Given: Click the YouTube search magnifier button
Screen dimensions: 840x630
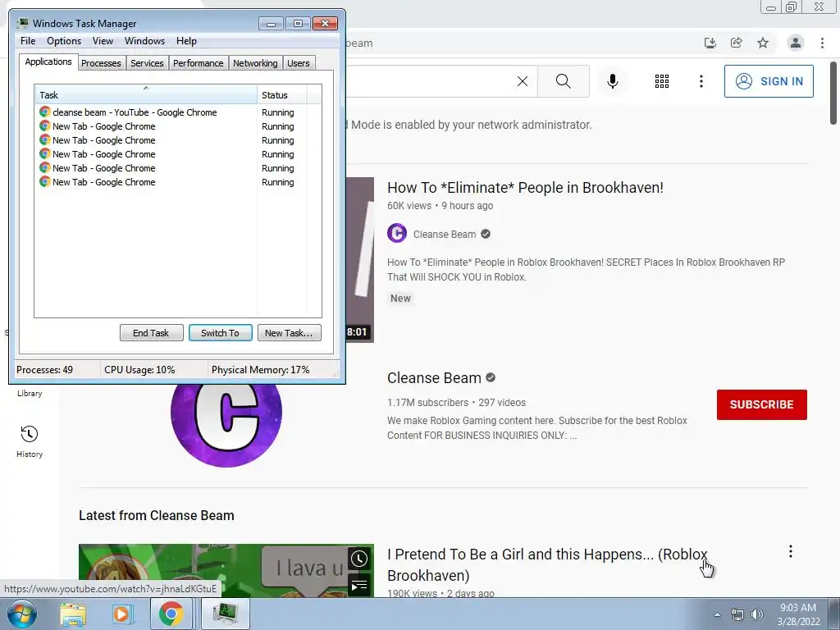Looking at the screenshot, I should [563, 81].
